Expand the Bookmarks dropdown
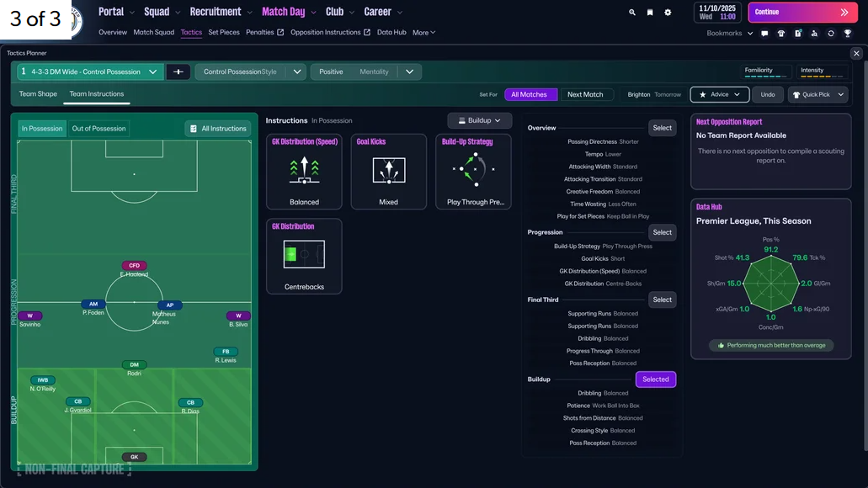This screenshot has width=868, height=488. (730, 33)
